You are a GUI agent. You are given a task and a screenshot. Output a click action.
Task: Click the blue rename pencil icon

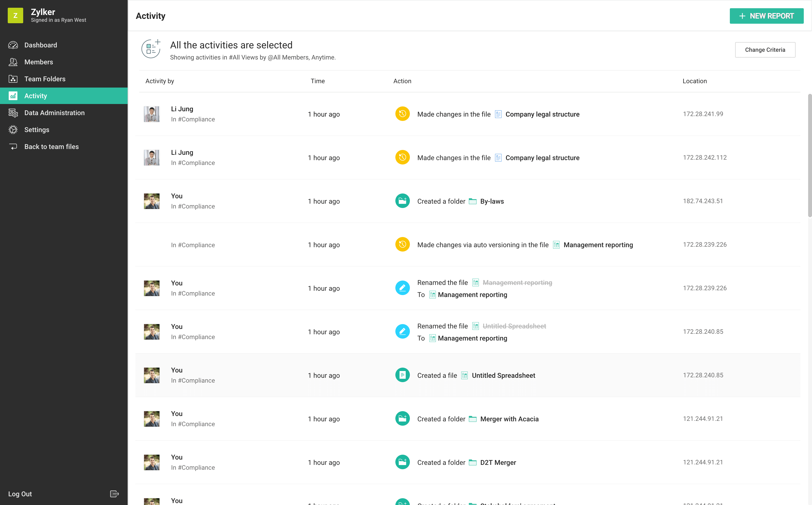coord(402,288)
